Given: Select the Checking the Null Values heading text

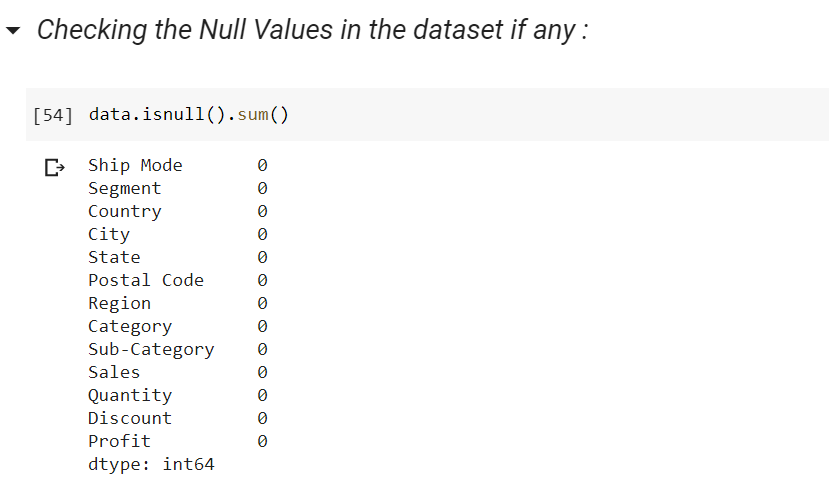Looking at the screenshot, I should click(x=312, y=30).
